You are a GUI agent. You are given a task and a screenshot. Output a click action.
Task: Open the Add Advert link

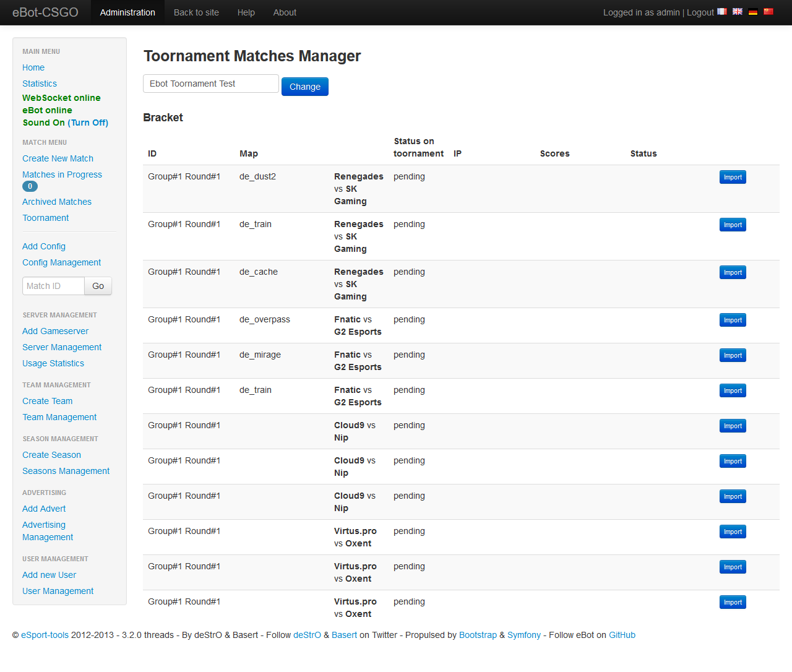point(44,509)
